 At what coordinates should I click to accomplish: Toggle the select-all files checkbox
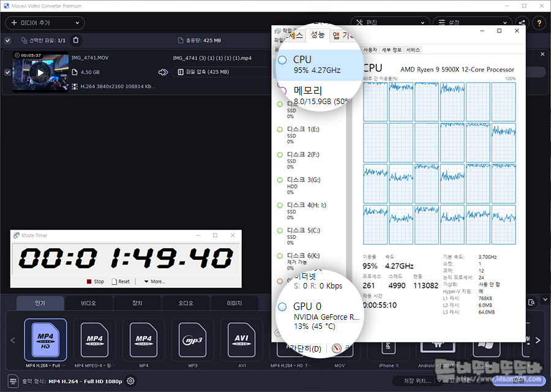[7, 40]
